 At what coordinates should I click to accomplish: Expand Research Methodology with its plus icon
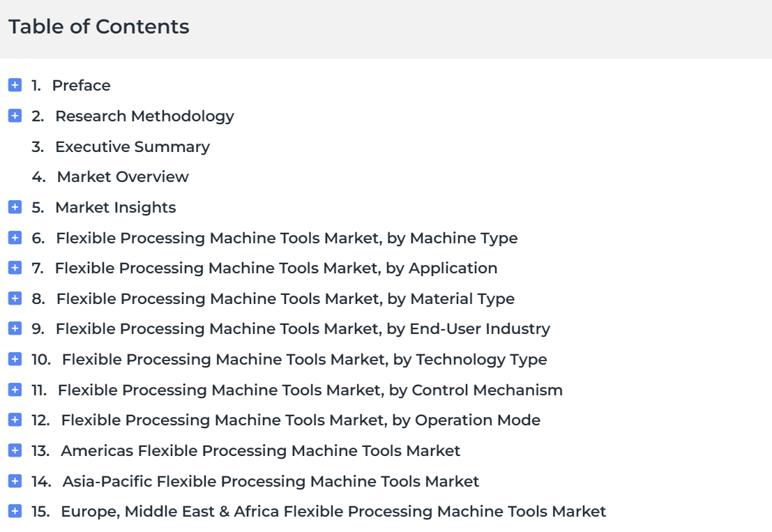pos(15,116)
